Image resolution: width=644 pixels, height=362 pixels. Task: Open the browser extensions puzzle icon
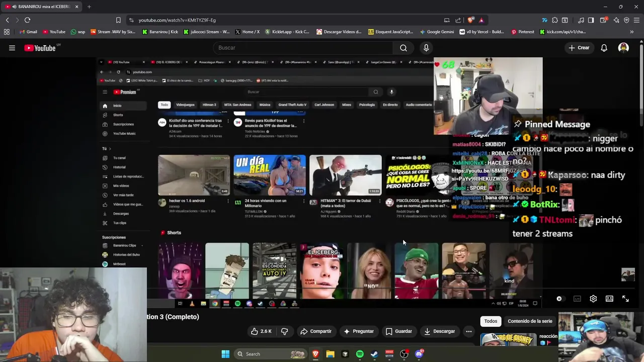(554, 20)
